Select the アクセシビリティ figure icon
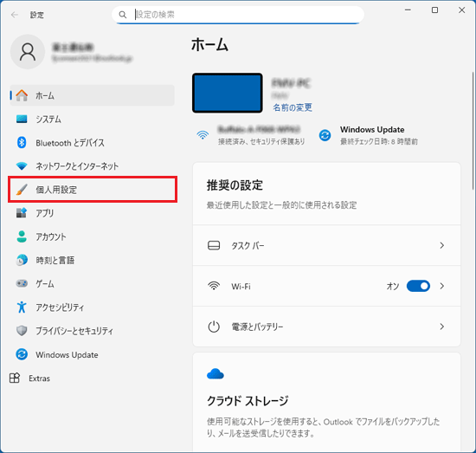 click(22, 307)
